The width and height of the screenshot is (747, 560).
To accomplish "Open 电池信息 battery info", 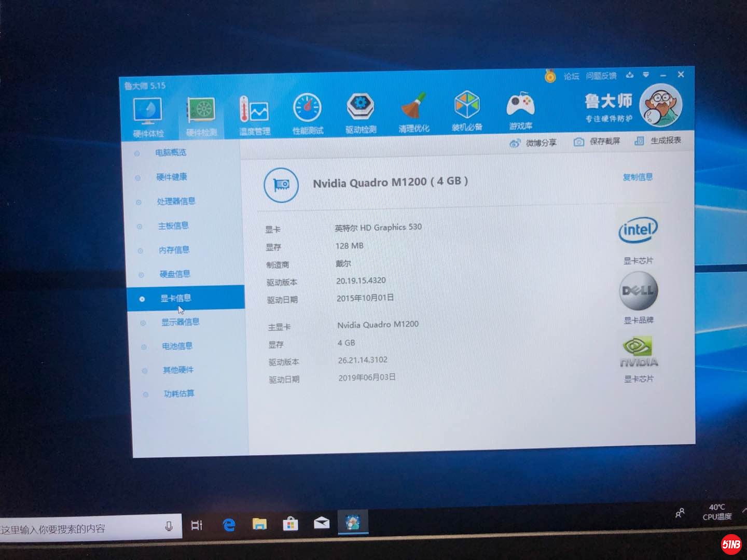I will point(176,346).
